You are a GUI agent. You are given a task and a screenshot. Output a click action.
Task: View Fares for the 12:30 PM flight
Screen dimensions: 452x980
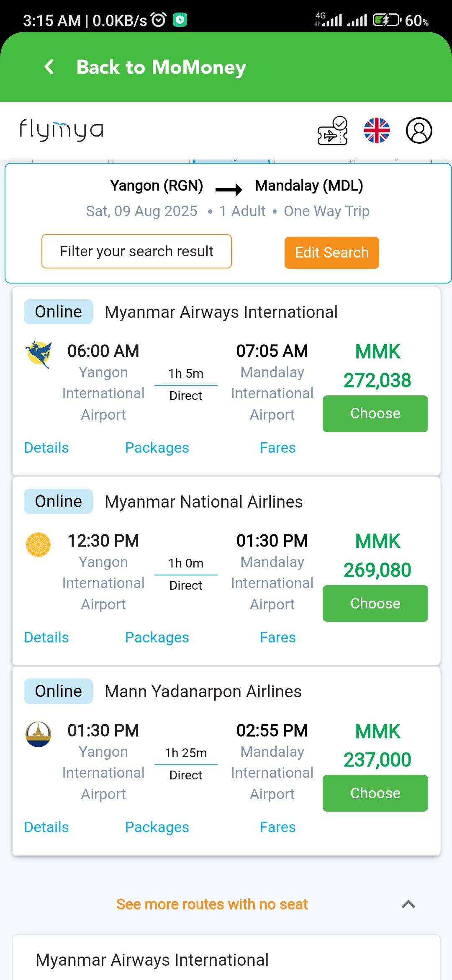coord(277,637)
